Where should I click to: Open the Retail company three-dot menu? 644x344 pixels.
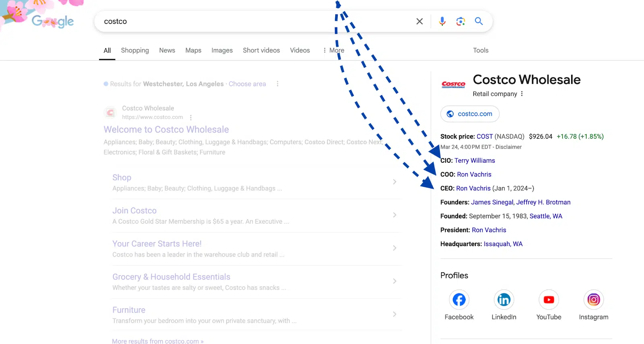click(x=522, y=94)
